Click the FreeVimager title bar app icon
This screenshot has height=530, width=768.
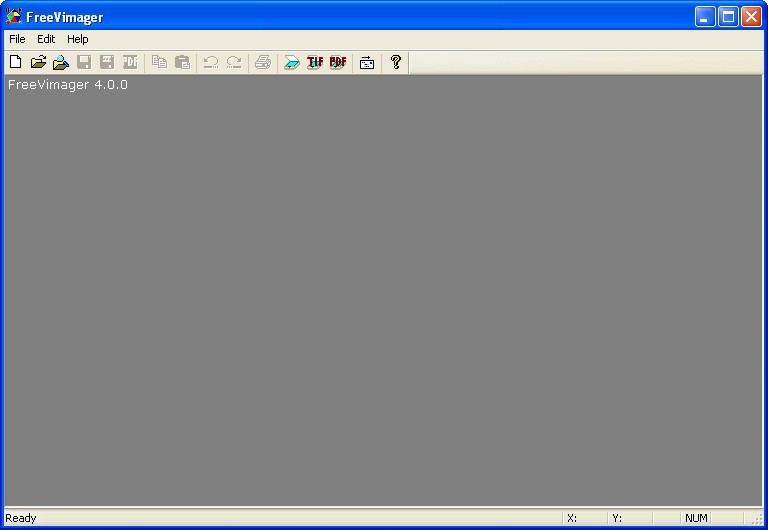point(14,17)
